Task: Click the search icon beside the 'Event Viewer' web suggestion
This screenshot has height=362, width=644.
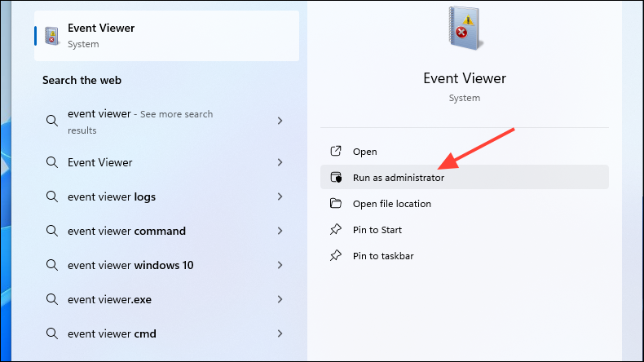Action: click(x=51, y=162)
